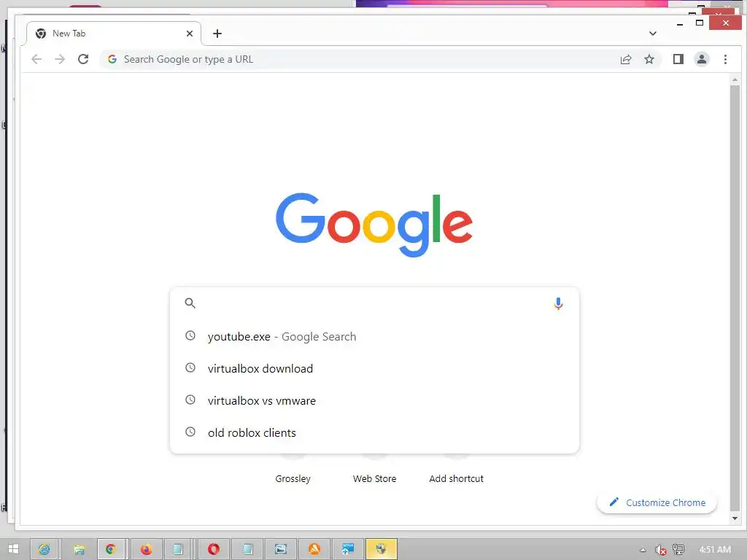
Task: Click the magnifier icon in the search box
Action: [190, 303]
